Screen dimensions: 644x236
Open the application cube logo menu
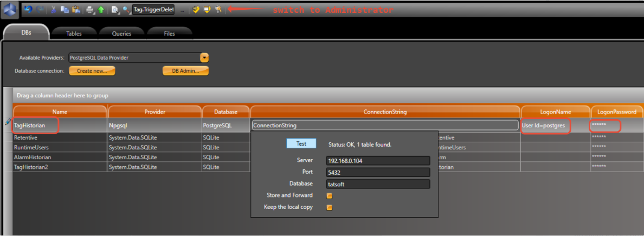tap(10, 10)
